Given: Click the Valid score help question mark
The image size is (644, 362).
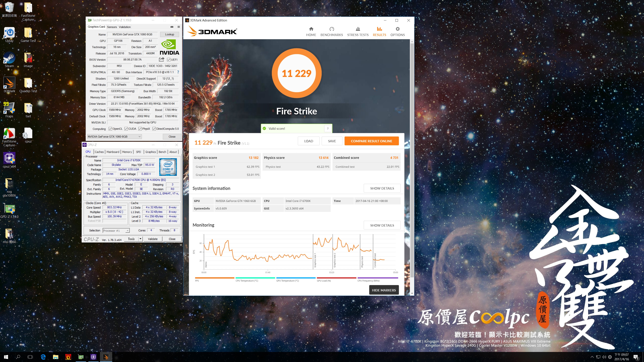Looking at the screenshot, I should [x=328, y=128].
